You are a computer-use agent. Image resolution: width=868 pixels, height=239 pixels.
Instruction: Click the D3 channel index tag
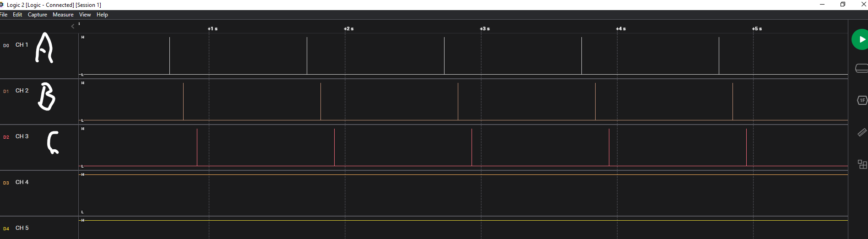(x=6, y=183)
